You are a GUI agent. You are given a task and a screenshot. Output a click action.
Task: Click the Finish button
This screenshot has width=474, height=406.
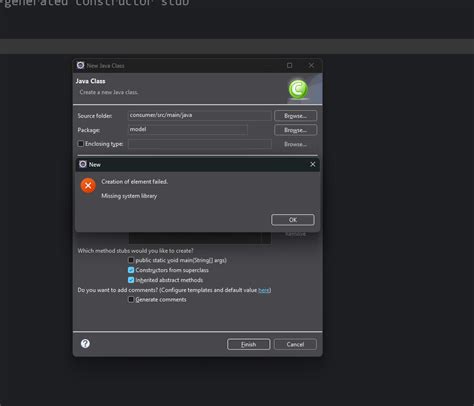coord(249,344)
